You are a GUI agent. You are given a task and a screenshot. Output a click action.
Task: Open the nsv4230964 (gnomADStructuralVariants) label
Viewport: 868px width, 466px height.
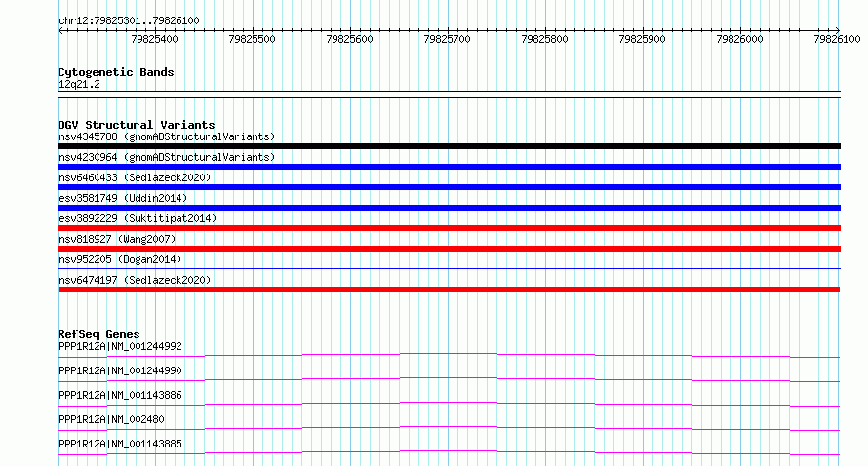167,157
